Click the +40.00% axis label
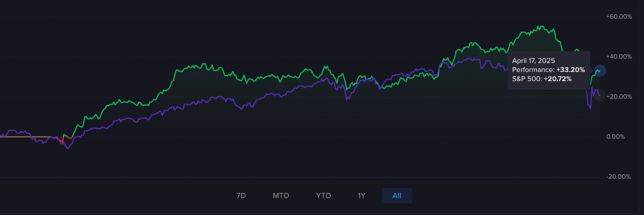Screen dimensions: 644x215 click(x=619, y=57)
